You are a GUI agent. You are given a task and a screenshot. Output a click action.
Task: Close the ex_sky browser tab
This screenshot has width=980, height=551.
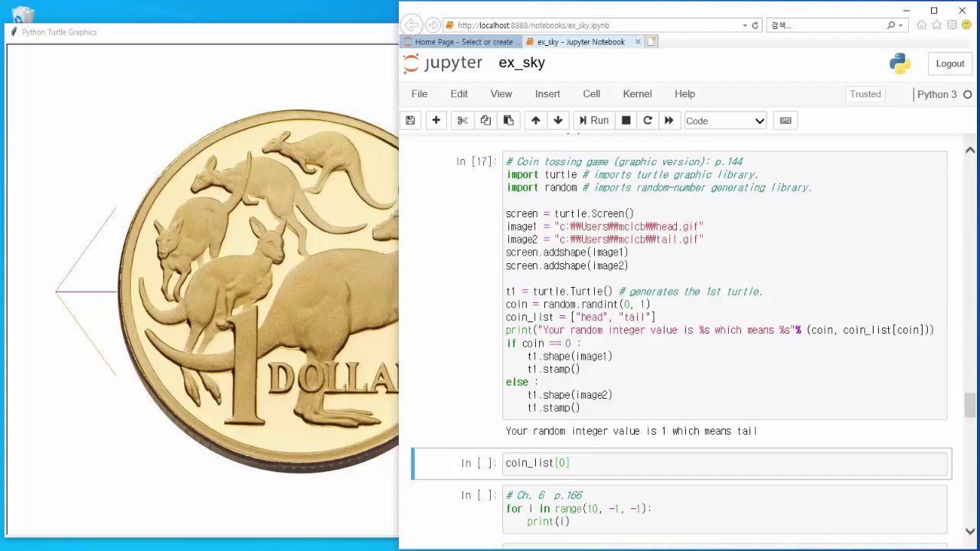pos(638,42)
